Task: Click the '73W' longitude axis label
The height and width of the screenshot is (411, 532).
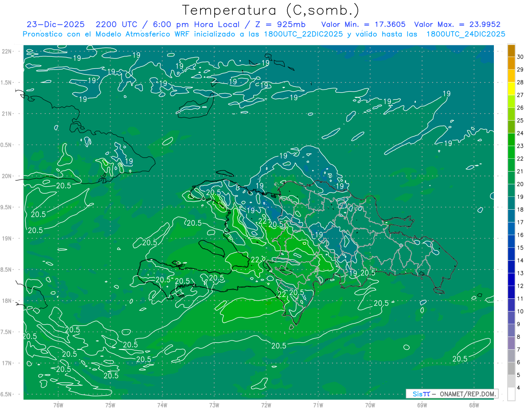Action: click(214, 405)
